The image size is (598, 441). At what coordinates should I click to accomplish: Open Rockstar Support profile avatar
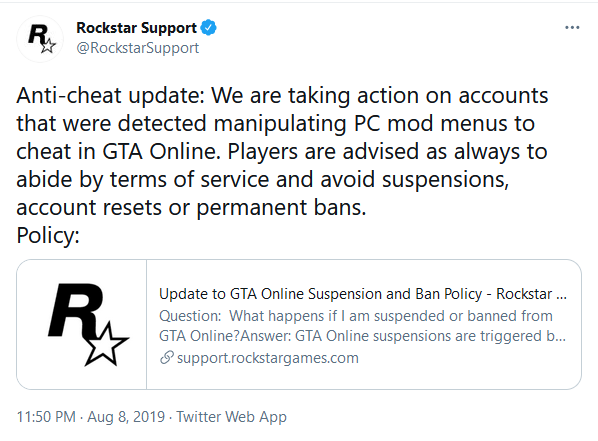click(x=40, y=39)
